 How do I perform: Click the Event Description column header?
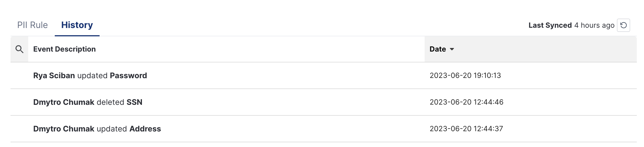coord(64,49)
